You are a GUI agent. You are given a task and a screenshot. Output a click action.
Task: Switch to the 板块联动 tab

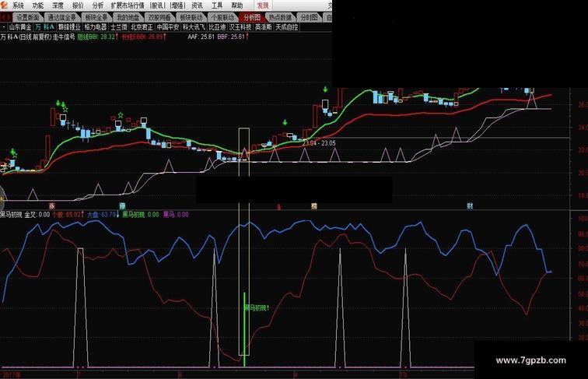(191, 17)
